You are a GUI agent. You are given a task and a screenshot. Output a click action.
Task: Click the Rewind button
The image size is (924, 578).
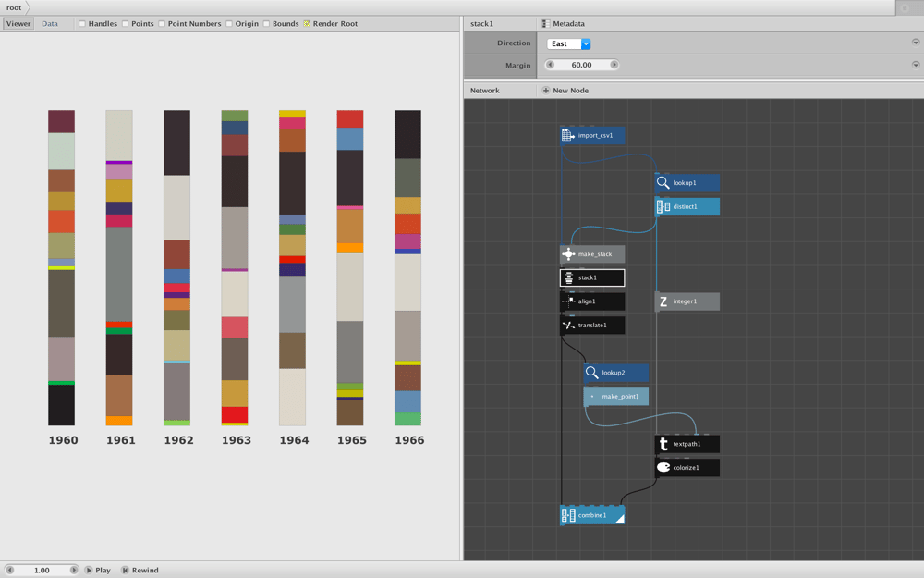coord(140,571)
